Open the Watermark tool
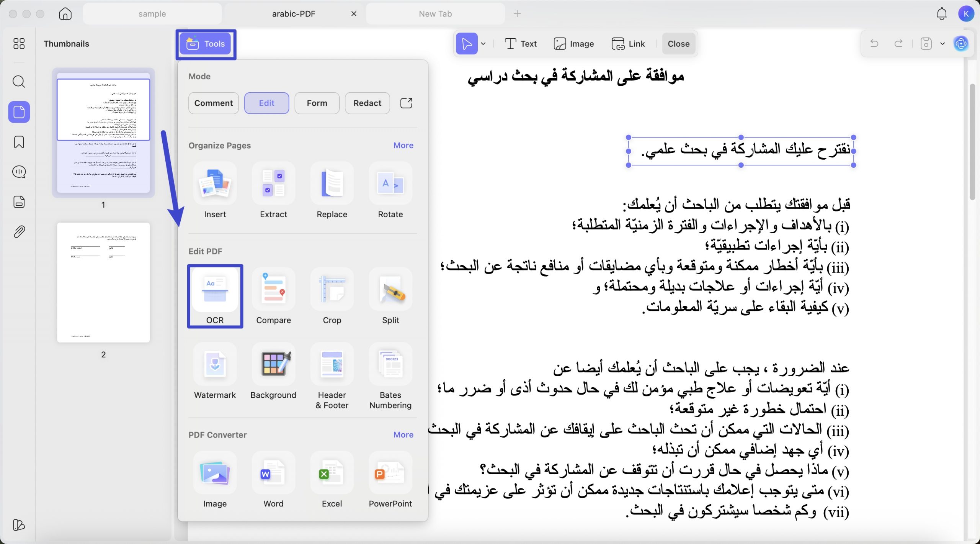Image resolution: width=980 pixels, height=544 pixels. point(215,372)
